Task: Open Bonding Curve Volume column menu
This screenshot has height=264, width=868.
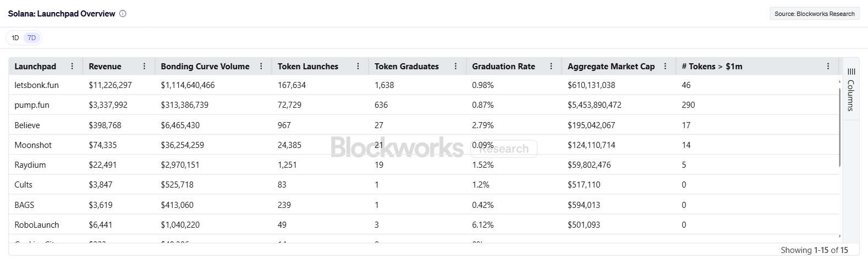Action: coord(261,66)
